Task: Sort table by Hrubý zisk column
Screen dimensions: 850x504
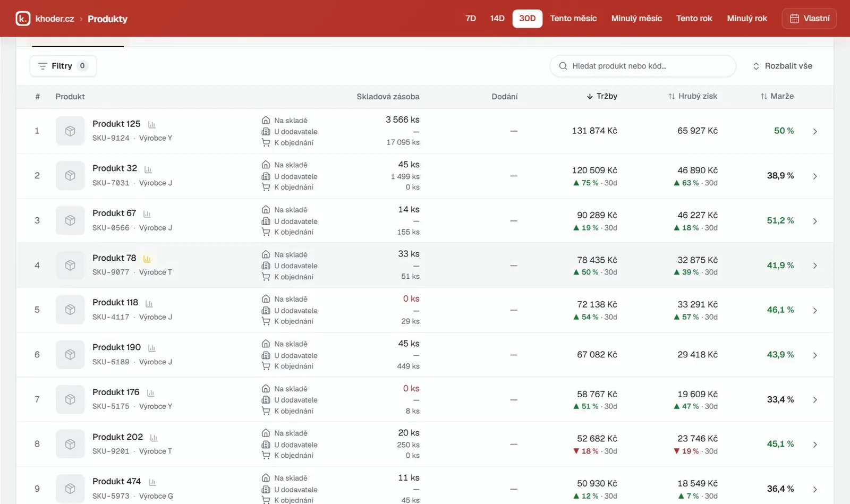Action: [693, 96]
